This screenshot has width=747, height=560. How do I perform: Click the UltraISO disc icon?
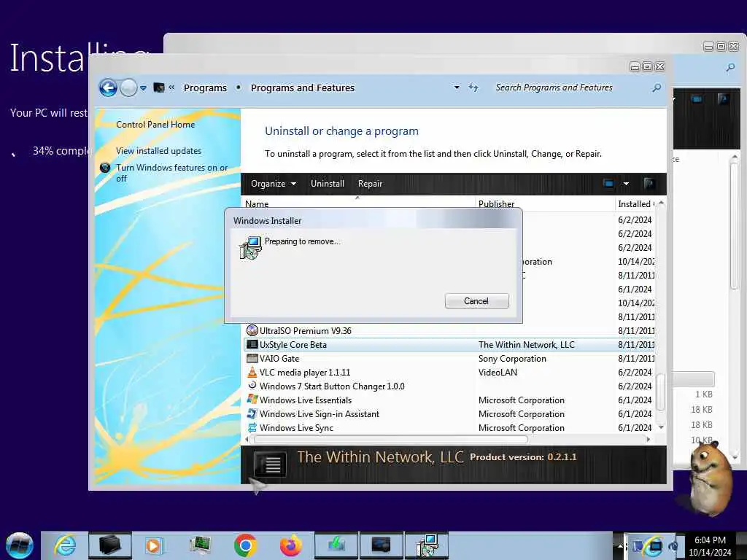click(252, 330)
